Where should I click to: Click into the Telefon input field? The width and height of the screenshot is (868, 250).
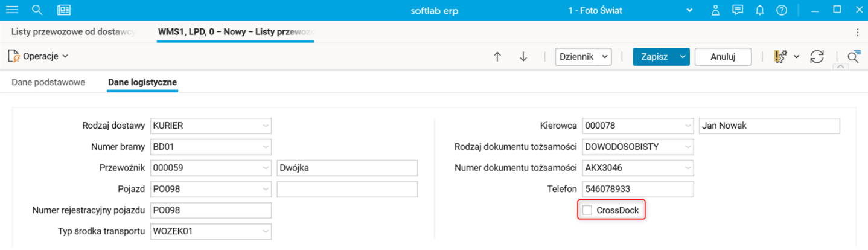(637, 189)
